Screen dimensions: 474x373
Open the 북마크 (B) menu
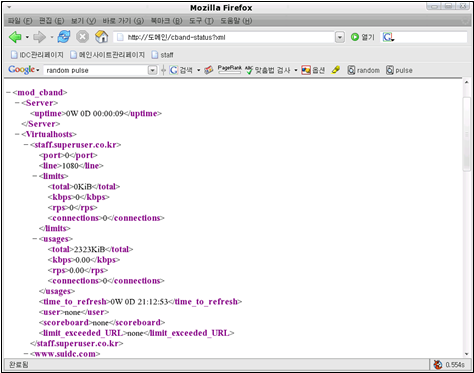pos(166,21)
